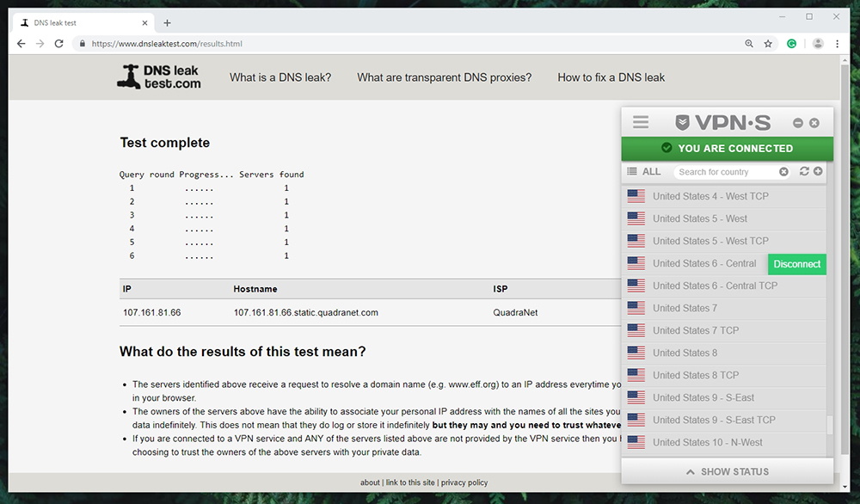Disconnect from United States 6 - Central
Viewport: 860px width, 504px height.
click(x=797, y=264)
